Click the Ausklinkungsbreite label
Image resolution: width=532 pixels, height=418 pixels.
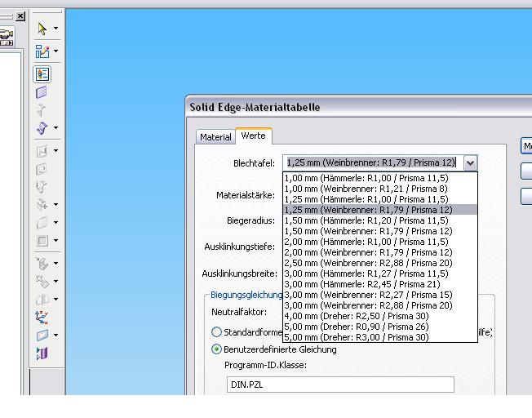click(240, 273)
